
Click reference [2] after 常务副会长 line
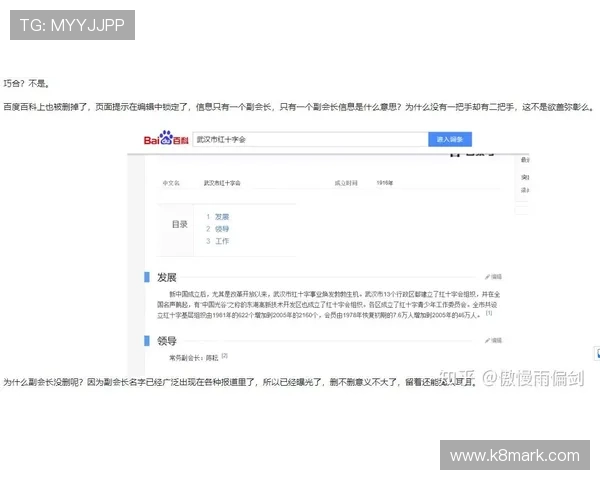point(225,356)
